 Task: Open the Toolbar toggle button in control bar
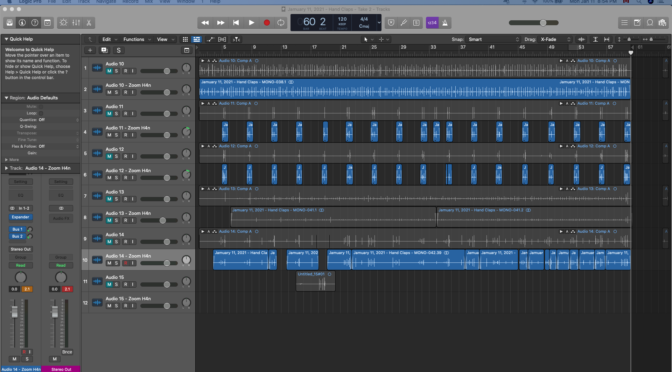pyautogui.click(x=47, y=23)
